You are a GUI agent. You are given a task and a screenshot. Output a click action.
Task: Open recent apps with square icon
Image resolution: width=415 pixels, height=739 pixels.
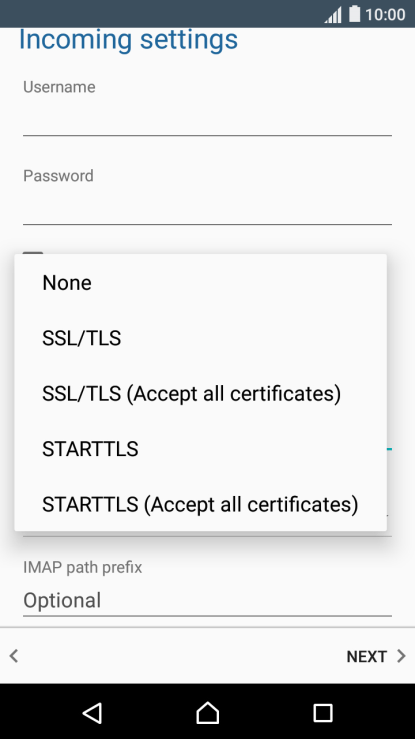323,713
